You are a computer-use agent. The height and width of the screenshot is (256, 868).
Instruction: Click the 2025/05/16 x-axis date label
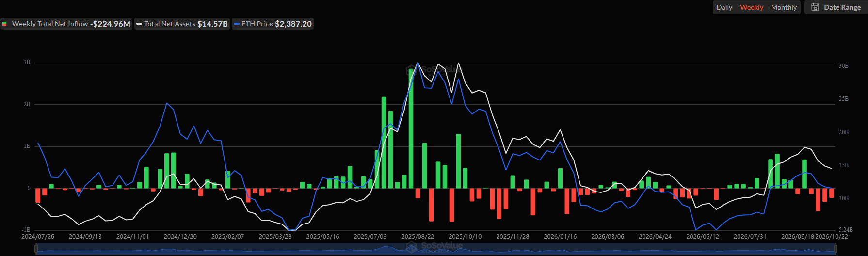pos(323,237)
